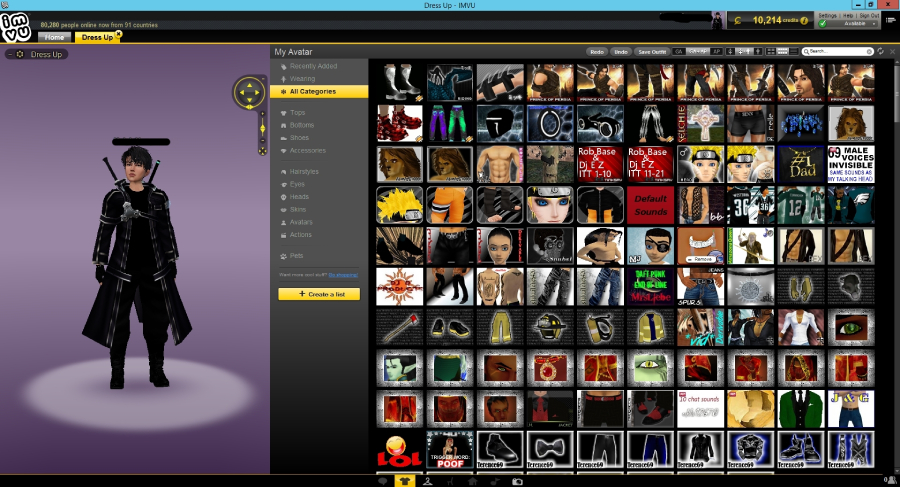The height and width of the screenshot is (487, 900).
Task: Select the yellow t-shirt Dress Up icon
Action: point(405,481)
